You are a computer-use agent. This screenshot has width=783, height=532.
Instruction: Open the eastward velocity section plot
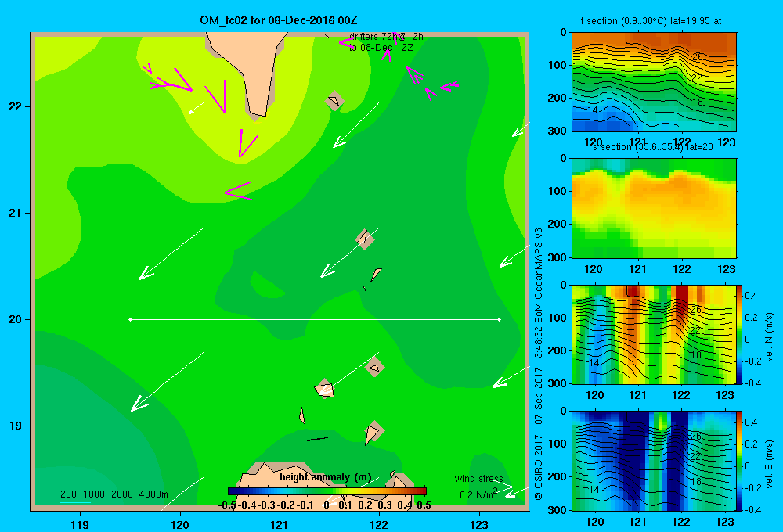(654, 461)
